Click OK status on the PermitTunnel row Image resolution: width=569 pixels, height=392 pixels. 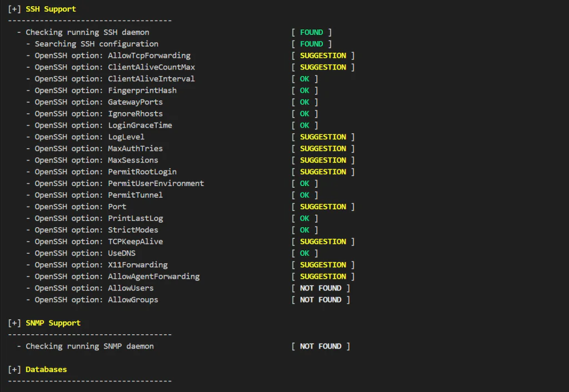coord(305,195)
